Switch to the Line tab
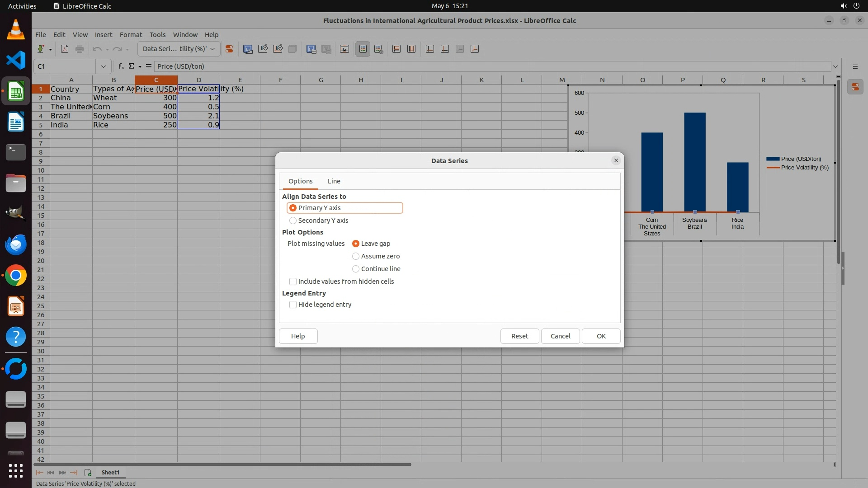The image size is (868, 488). coord(334,181)
